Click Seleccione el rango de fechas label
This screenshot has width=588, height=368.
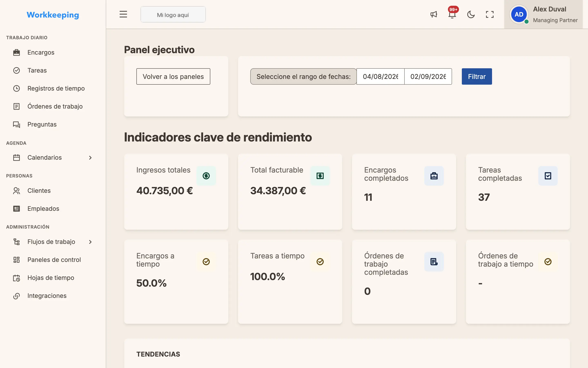pos(303,76)
